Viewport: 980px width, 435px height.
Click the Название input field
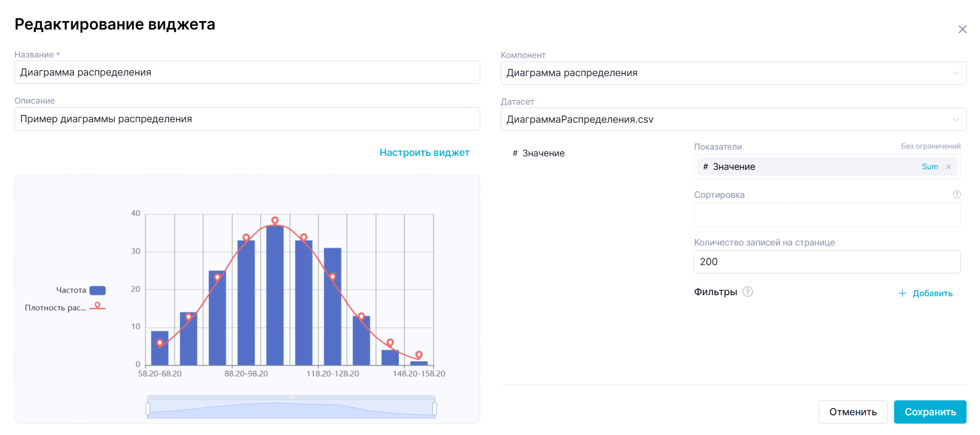tap(247, 72)
